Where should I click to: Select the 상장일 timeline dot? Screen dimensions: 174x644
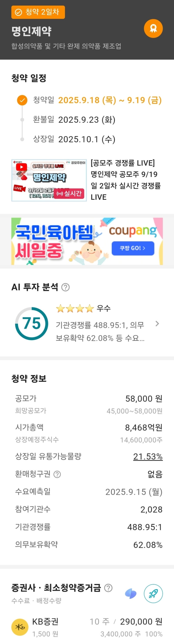[22, 139]
